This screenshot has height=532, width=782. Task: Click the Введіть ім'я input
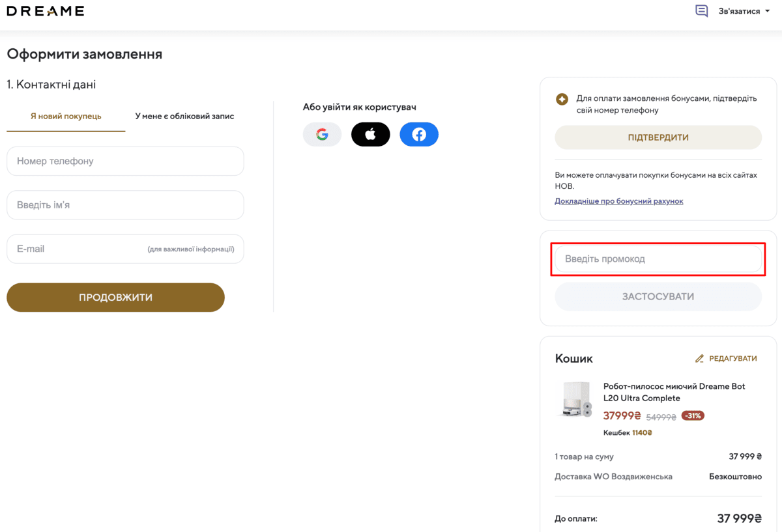tap(125, 205)
